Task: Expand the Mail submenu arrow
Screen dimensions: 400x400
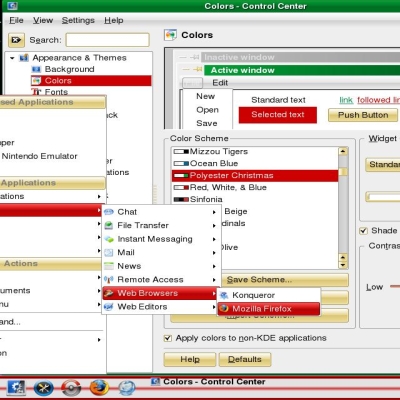Action: pyautogui.click(x=214, y=253)
